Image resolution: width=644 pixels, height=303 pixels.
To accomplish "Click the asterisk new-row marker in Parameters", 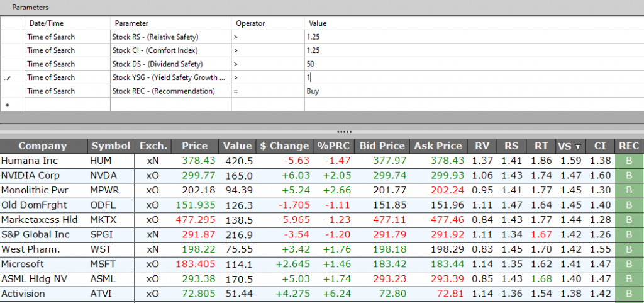I will click(8, 105).
